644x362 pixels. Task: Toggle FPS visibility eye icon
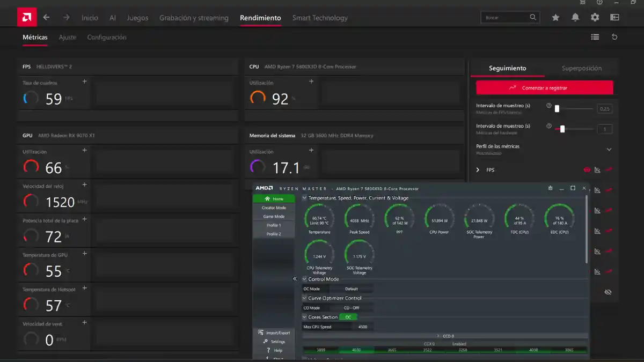(x=587, y=169)
